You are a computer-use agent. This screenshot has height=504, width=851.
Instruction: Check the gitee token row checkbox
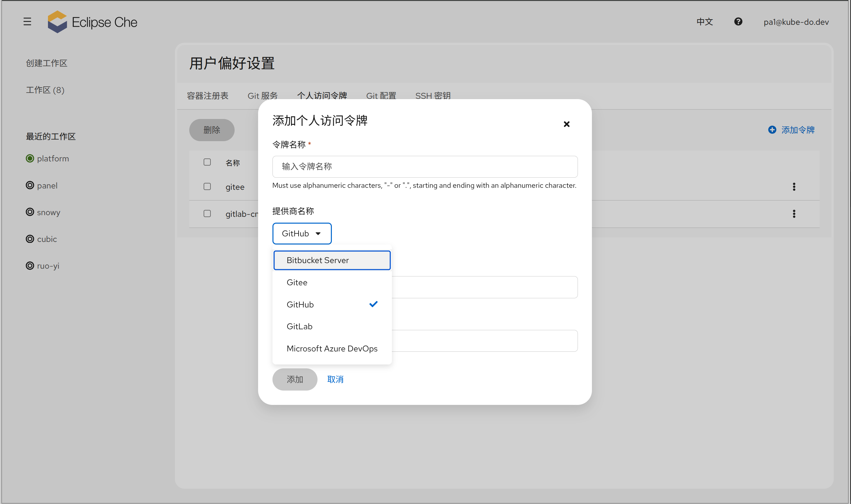(207, 186)
